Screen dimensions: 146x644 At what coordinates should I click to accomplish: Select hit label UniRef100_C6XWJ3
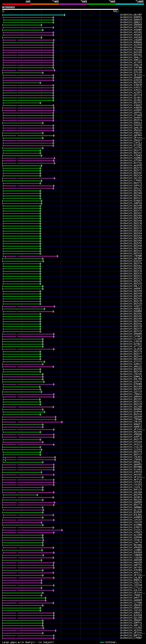pyautogui.click(x=131, y=540)
